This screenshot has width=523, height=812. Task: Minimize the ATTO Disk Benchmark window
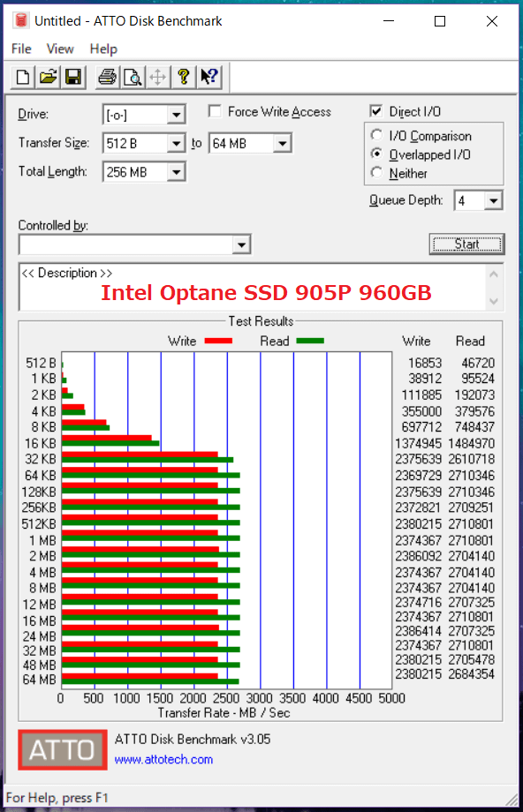389,21
